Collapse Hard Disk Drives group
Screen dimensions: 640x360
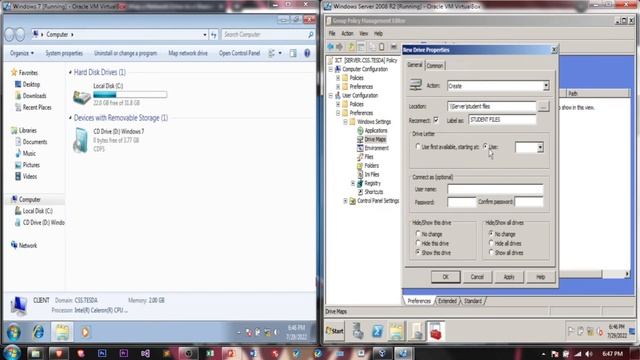pos(70,72)
